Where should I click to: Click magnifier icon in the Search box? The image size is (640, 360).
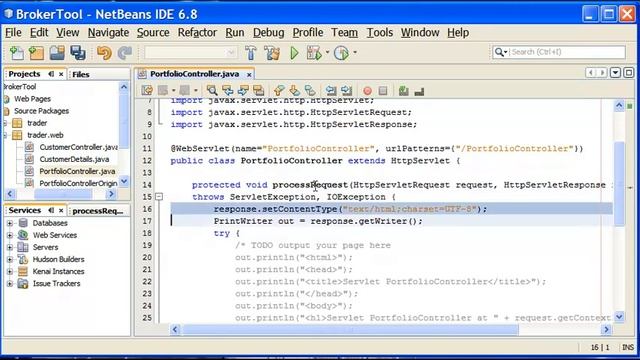coord(500,52)
